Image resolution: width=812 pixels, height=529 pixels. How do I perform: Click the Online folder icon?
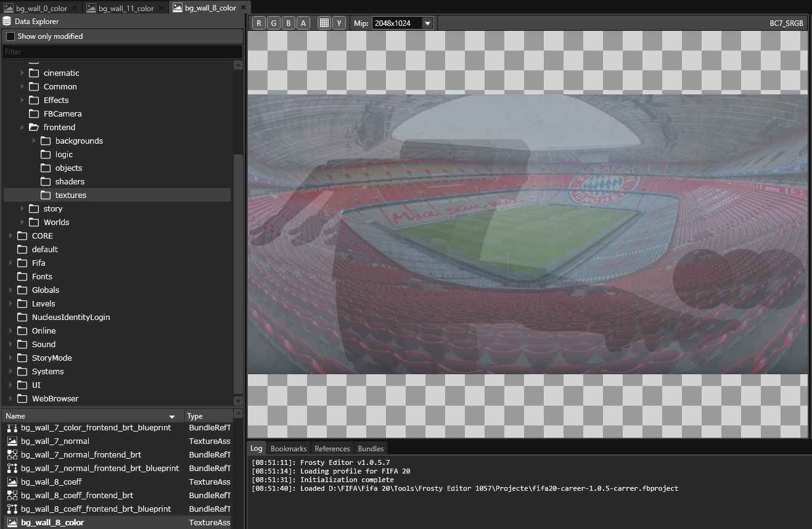[22, 330]
